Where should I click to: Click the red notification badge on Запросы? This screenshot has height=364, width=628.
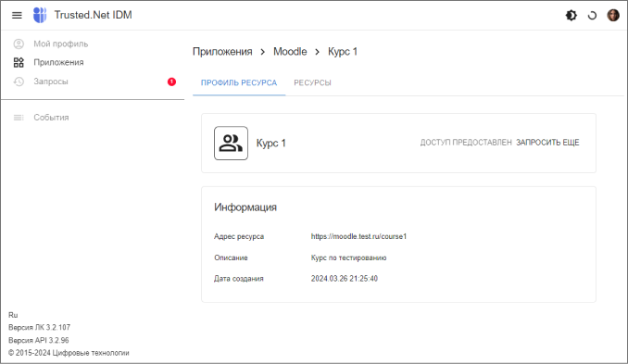pos(171,82)
